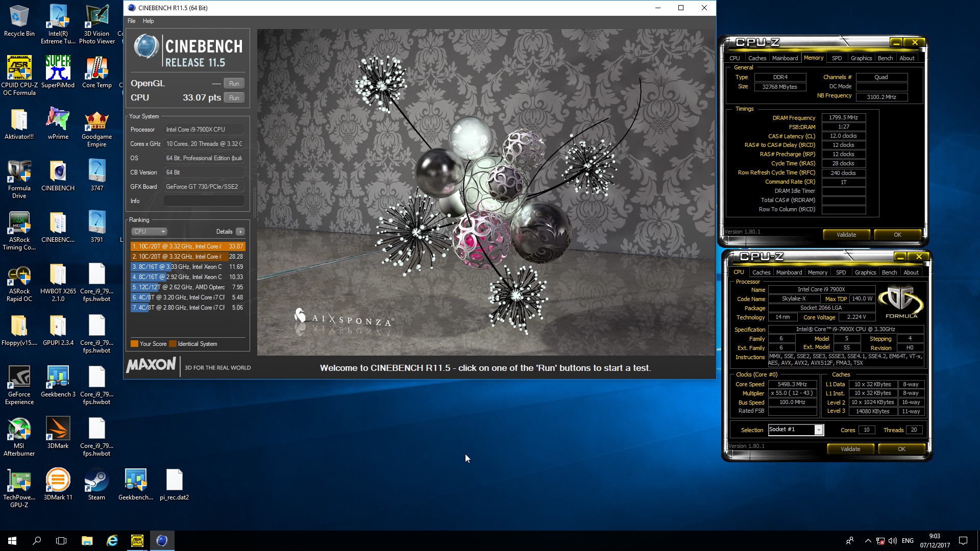Open Aktivator!!! desktop icon
This screenshot has width=980, height=551.
point(19,124)
